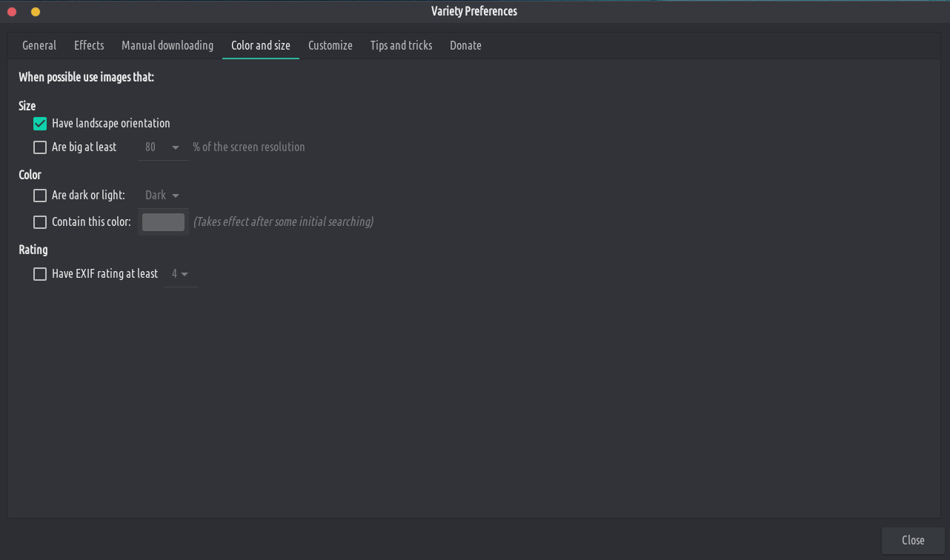Show the Tips and tricks tab
Image resolution: width=950 pixels, height=560 pixels.
pyautogui.click(x=401, y=45)
